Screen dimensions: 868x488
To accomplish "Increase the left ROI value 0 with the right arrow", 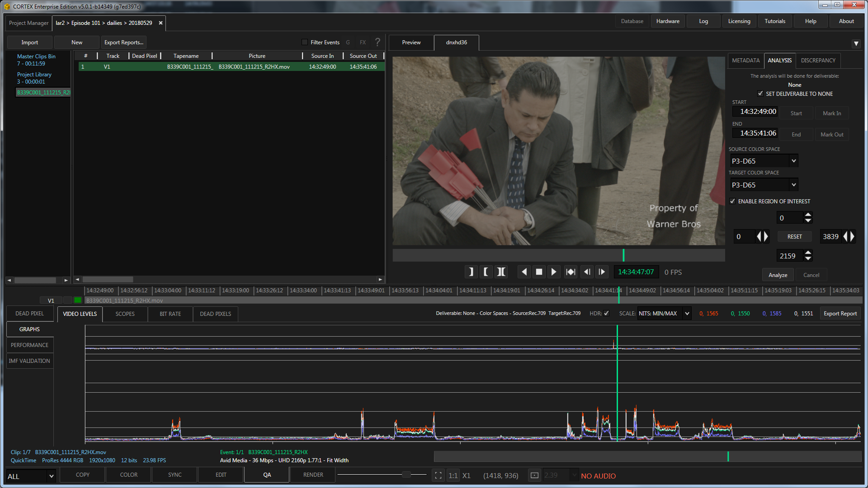I will 766,236.
